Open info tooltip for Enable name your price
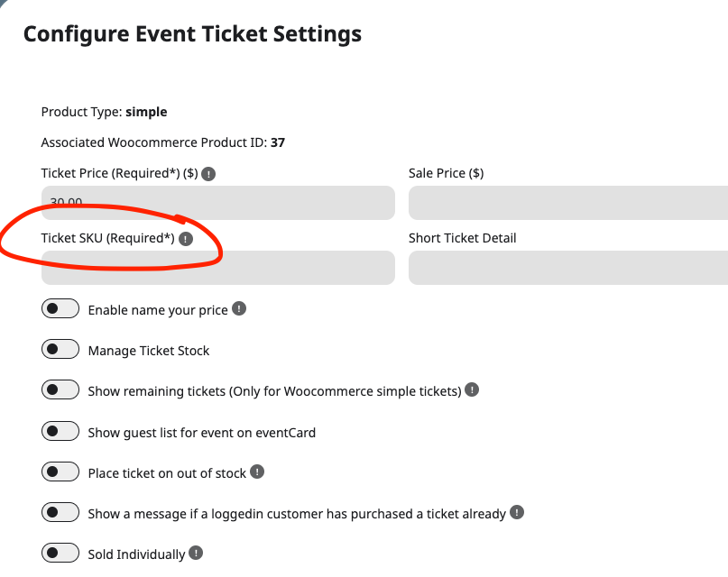 pyautogui.click(x=239, y=308)
